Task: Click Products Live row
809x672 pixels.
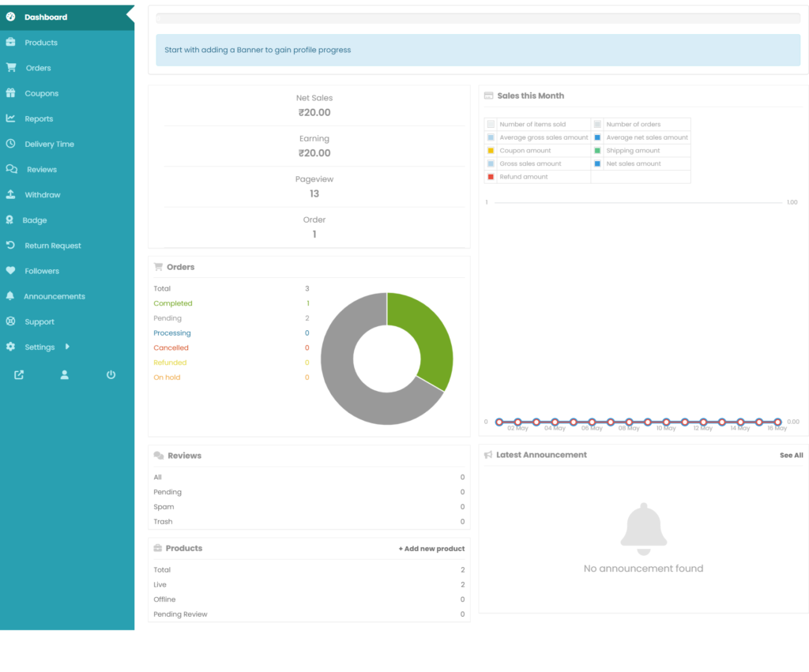Action: (x=309, y=584)
